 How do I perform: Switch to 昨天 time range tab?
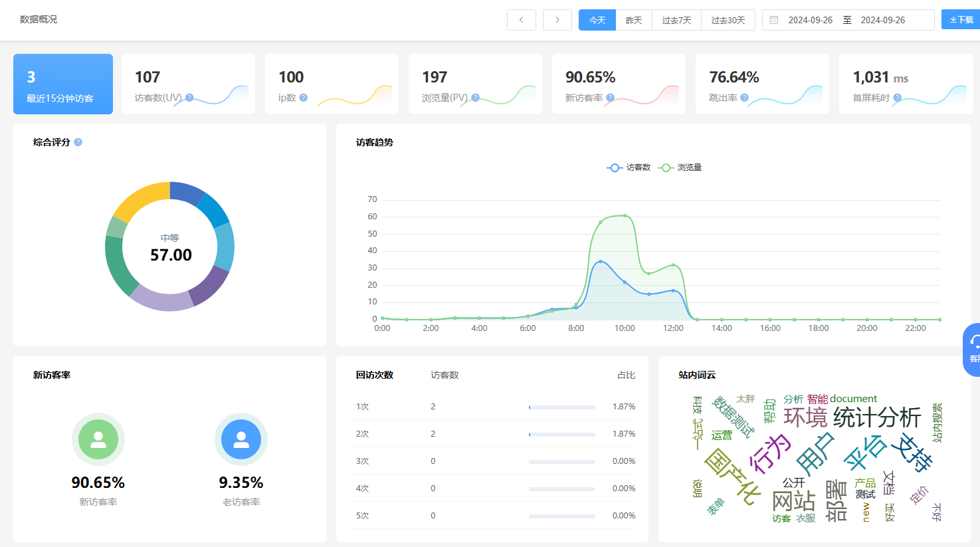[x=634, y=20]
